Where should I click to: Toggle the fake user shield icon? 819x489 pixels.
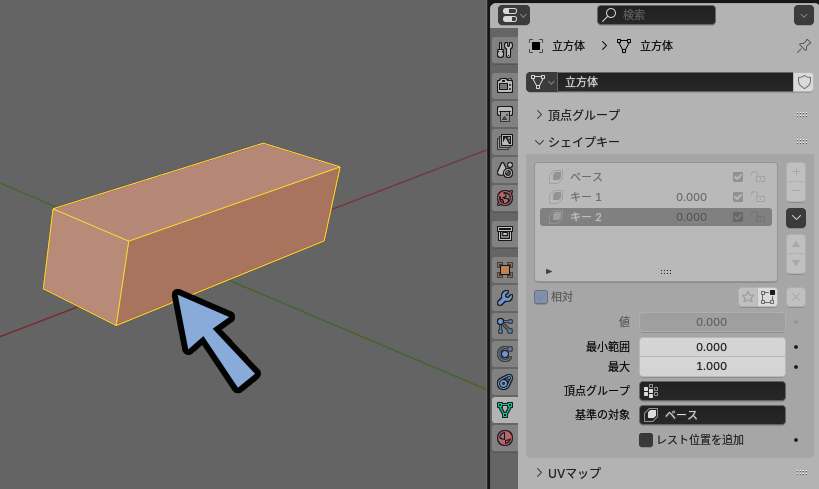[x=804, y=82]
